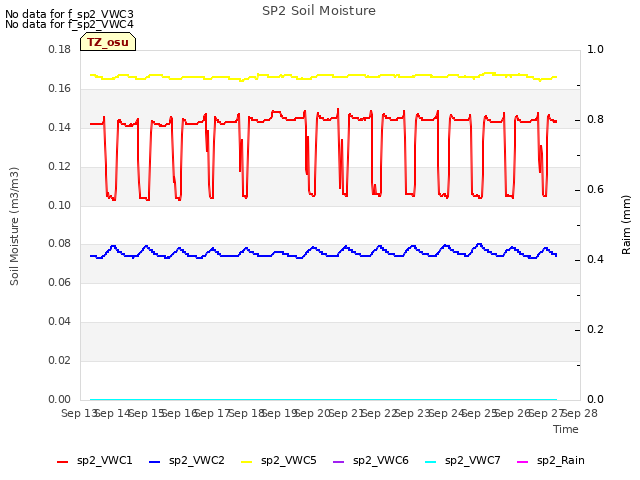This screenshot has width=640, height=480.
Task: Click the 0.02 left axis value
Action: click(x=59, y=360)
